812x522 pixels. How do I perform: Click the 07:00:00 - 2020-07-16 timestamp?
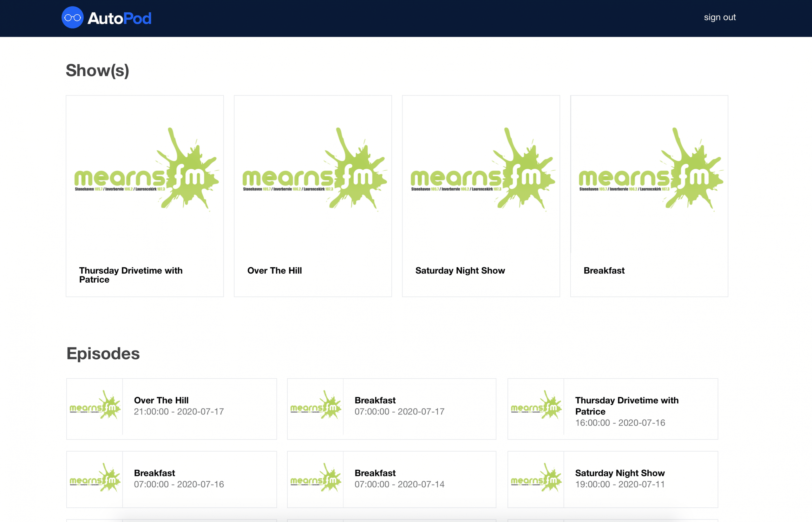click(179, 484)
